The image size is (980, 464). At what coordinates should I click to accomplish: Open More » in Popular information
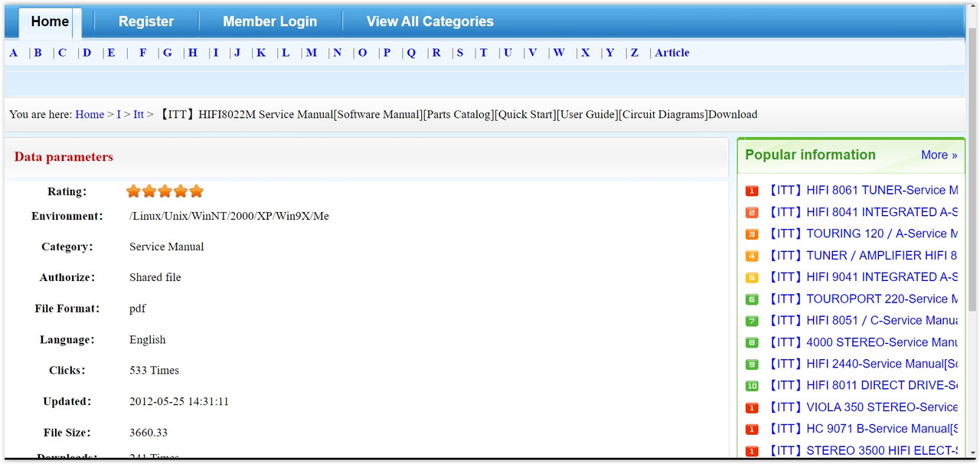click(x=939, y=155)
